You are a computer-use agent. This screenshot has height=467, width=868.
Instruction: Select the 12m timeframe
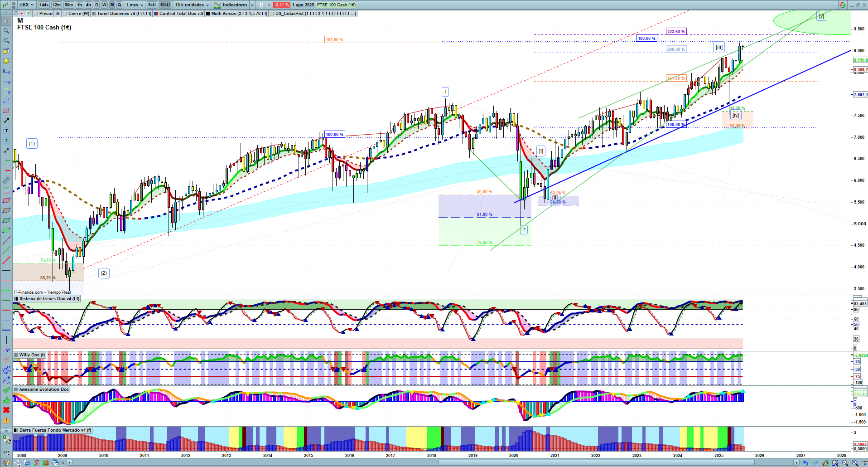(x=57, y=5)
